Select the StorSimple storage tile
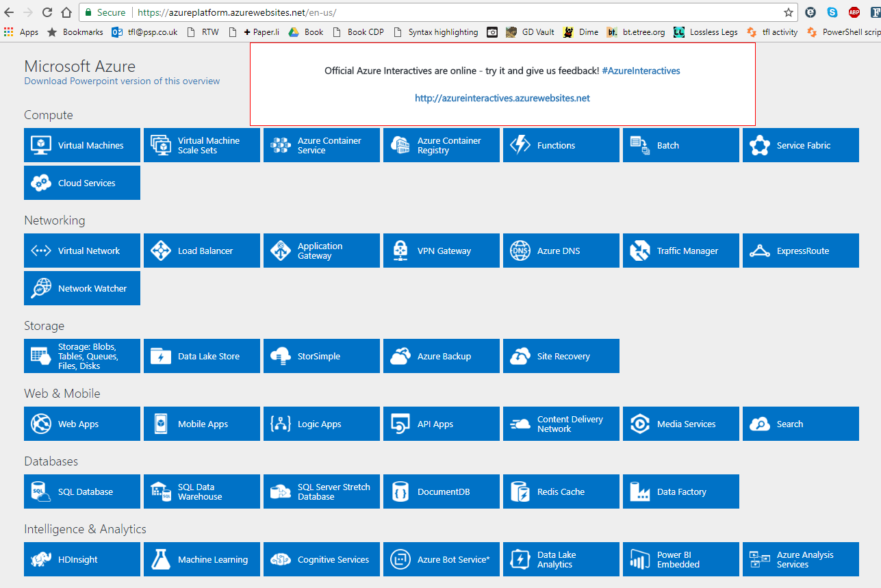Image resolution: width=881 pixels, height=588 pixels. pos(321,355)
